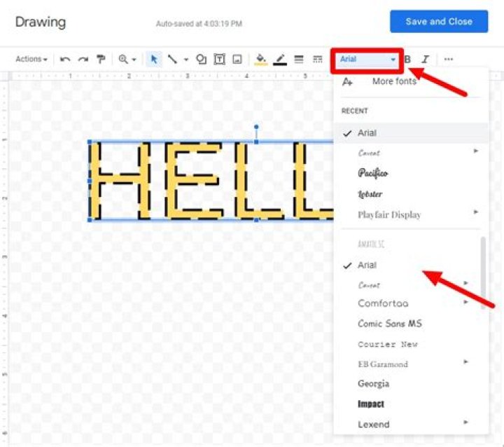
Task: Choose Georgia from the font list
Action: click(374, 384)
